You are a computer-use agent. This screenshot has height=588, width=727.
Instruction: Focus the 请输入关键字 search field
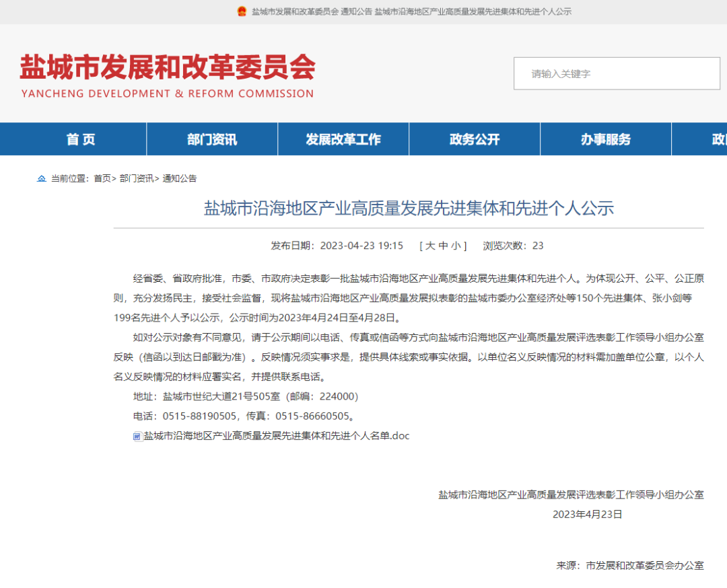pyautogui.click(x=616, y=73)
